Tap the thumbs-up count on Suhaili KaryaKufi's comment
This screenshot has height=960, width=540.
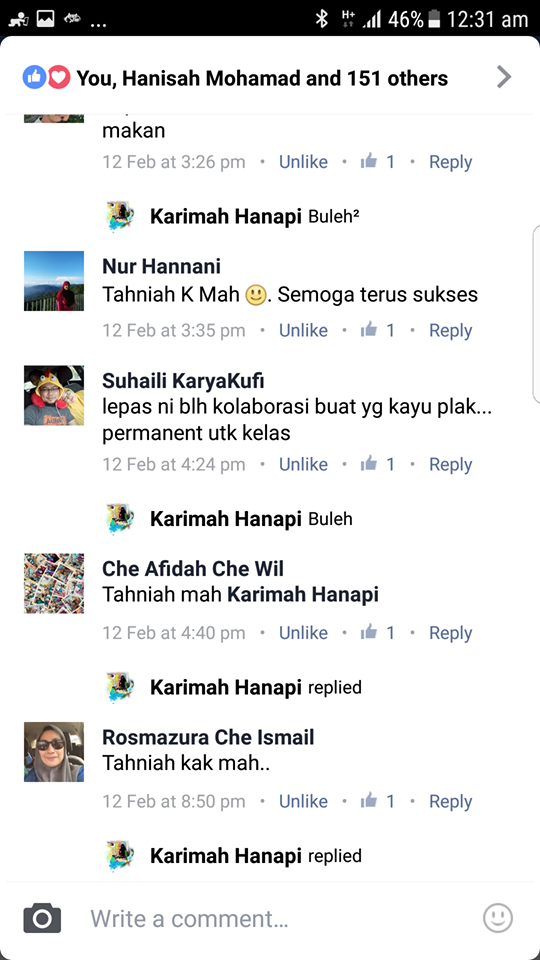click(378, 465)
